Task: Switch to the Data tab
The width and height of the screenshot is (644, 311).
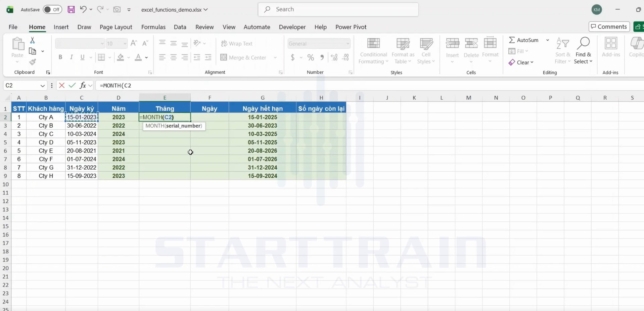Action: pyautogui.click(x=180, y=27)
